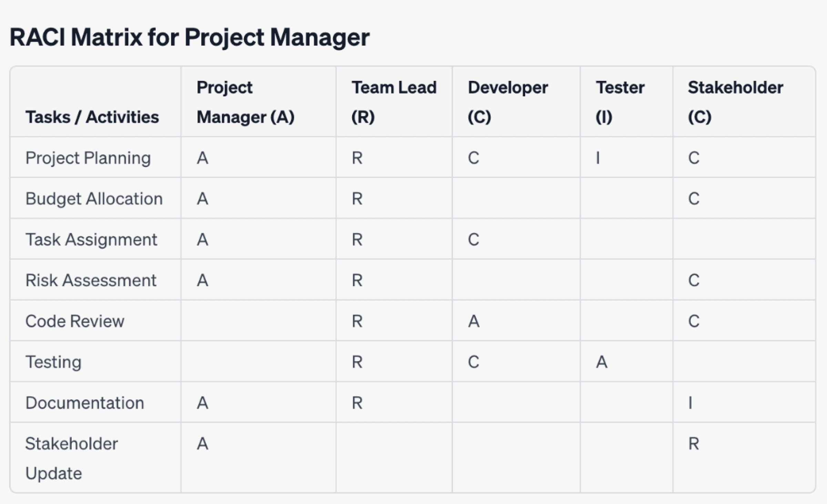Image resolution: width=827 pixels, height=504 pixels.
Task: Click the Project Planning row label
Action: 88,158
